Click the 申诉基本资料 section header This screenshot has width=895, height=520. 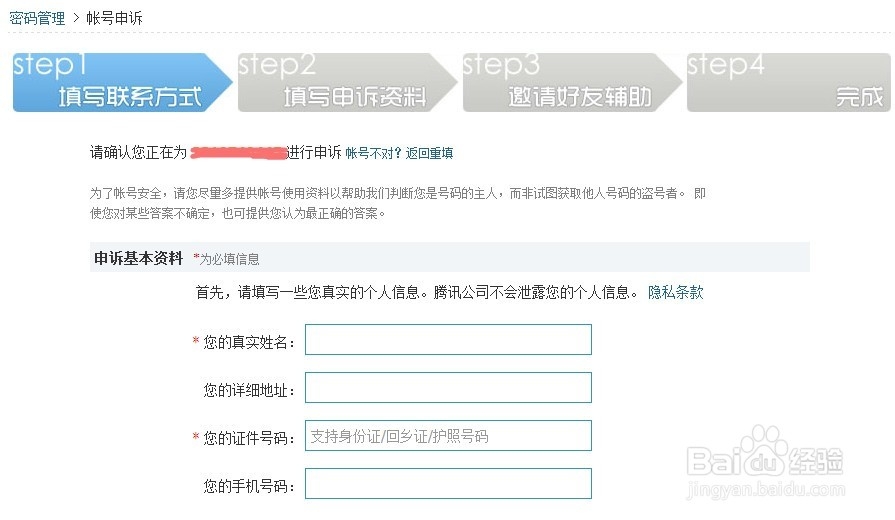[x=138, y=258]
